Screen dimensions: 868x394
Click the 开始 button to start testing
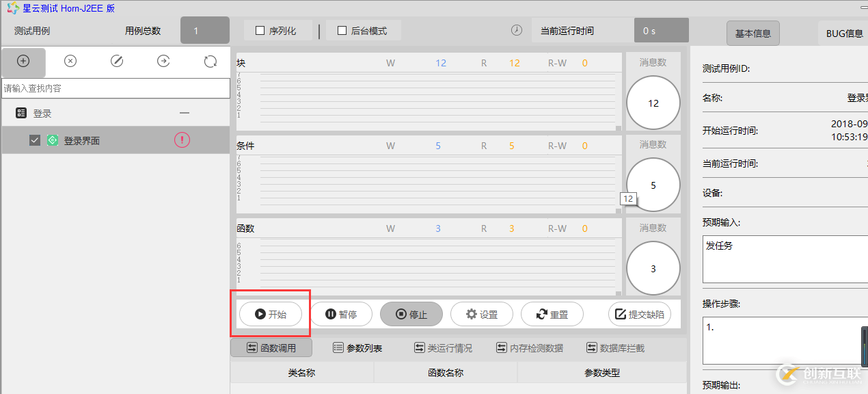pyautogui.click(x=271, y=314)
